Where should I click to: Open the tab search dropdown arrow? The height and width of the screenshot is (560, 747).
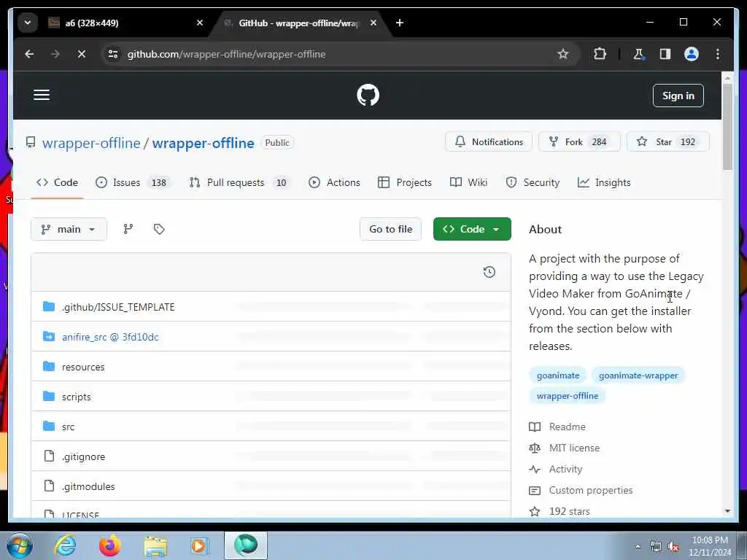(x=28, y=23)
